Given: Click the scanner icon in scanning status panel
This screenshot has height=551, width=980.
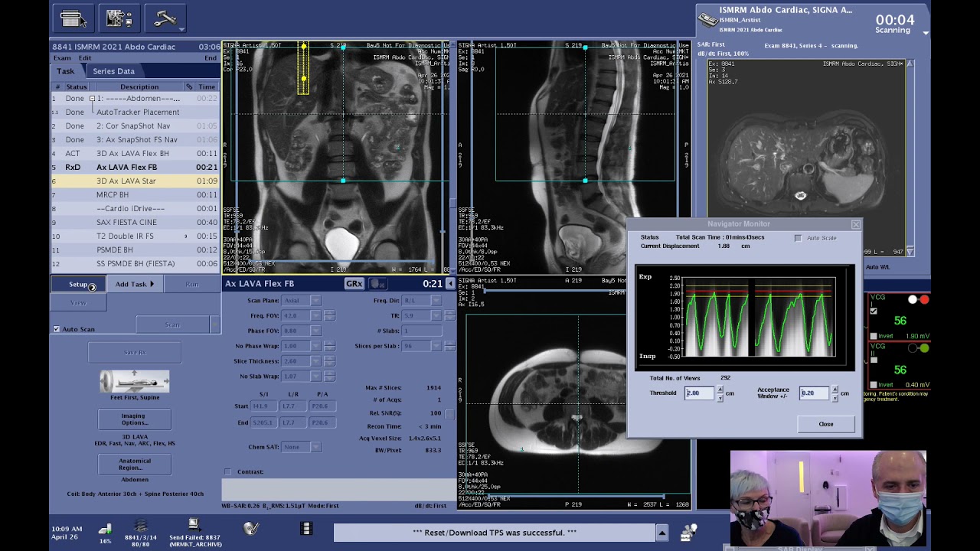Looking at the screenshot, I should [x=708, y=20].
